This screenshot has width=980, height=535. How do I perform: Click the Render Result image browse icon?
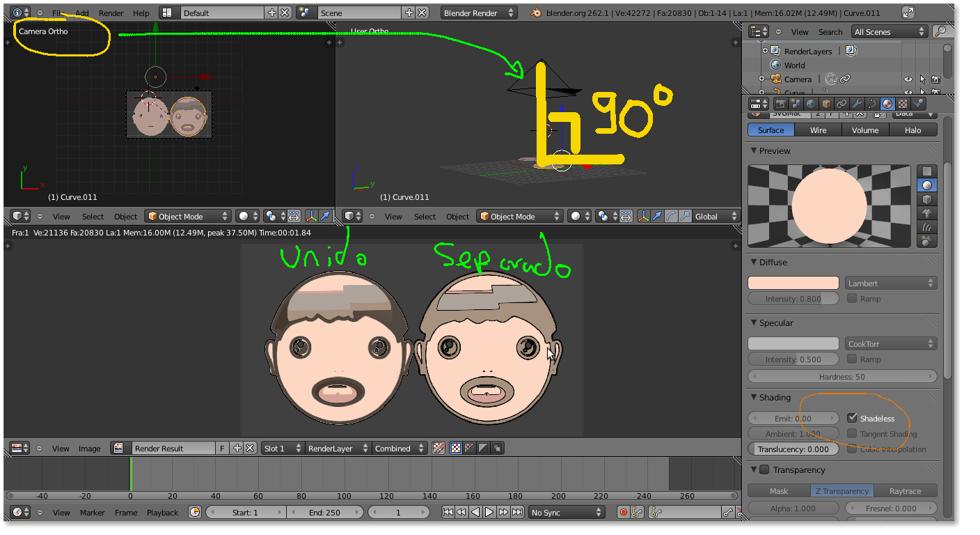click(119, 449)
